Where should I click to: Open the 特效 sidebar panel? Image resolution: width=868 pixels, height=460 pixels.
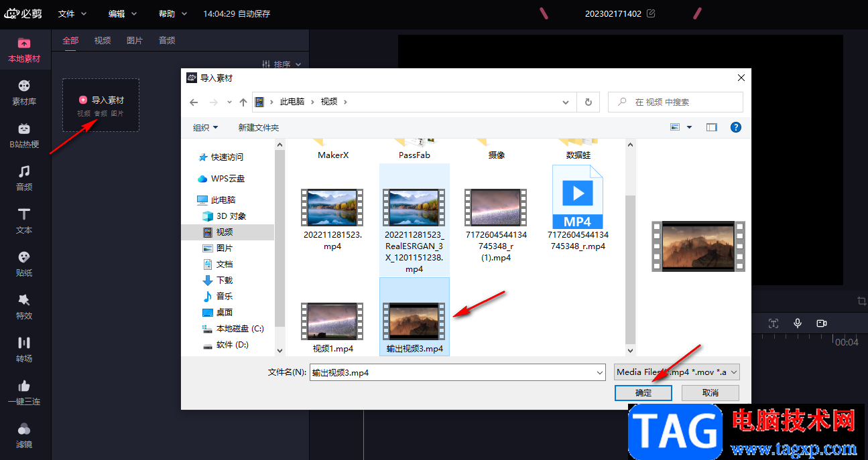24,307
